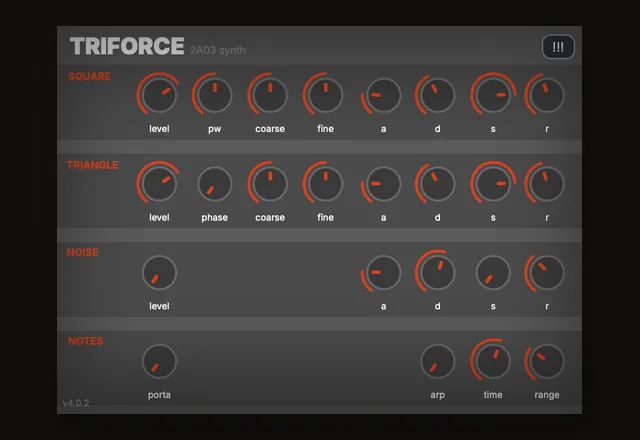Click the Noise attack (a) knob

coord(383,273)
